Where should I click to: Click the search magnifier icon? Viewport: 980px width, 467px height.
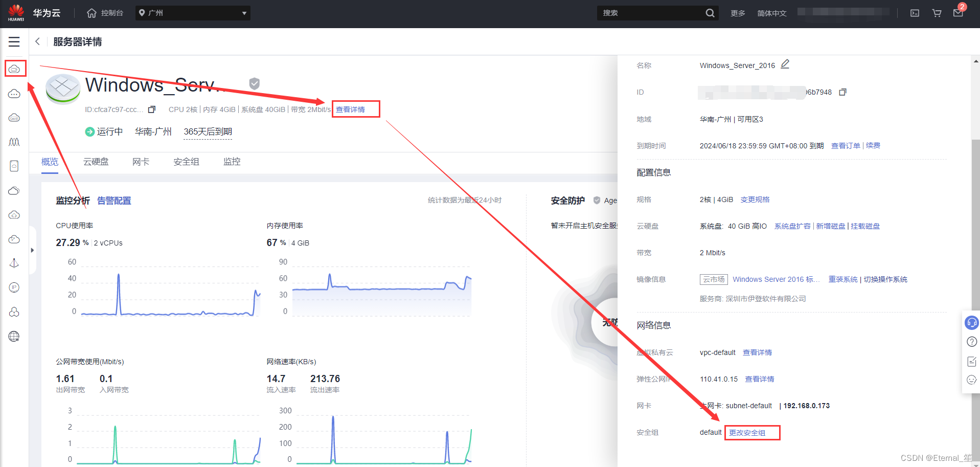click(x=710, y=13)
